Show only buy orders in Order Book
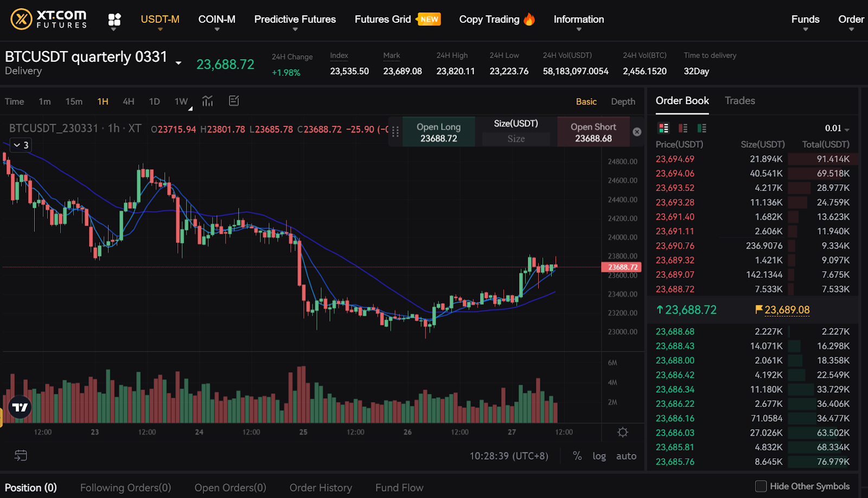Viewport: 868px width, 498px height. [x=702, y=128]
